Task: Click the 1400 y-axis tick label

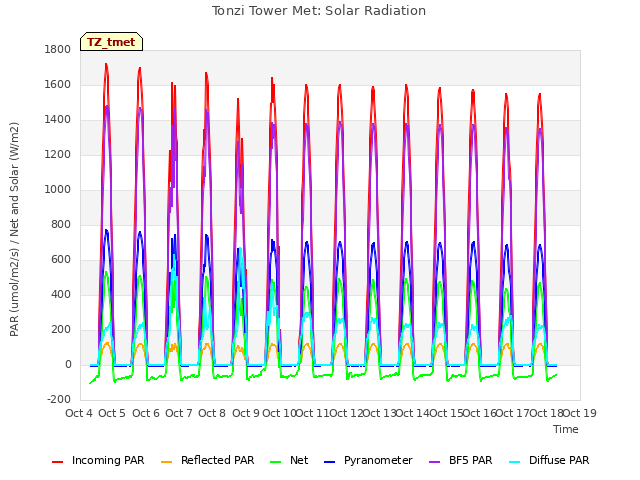Action: tap(58, 120)
